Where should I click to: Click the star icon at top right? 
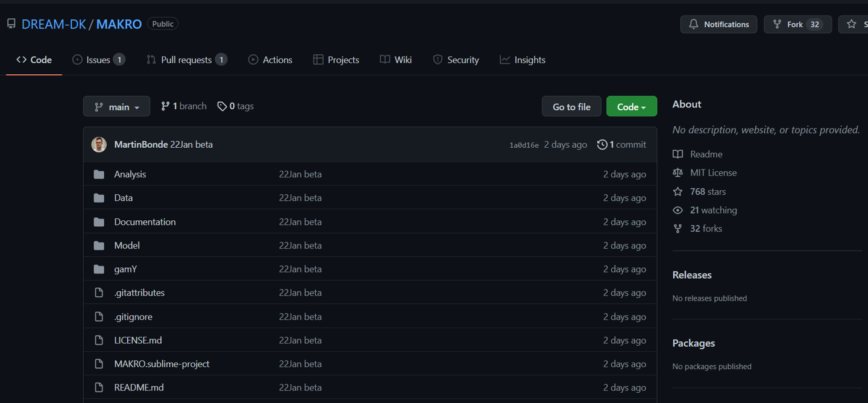pos(851,24)
